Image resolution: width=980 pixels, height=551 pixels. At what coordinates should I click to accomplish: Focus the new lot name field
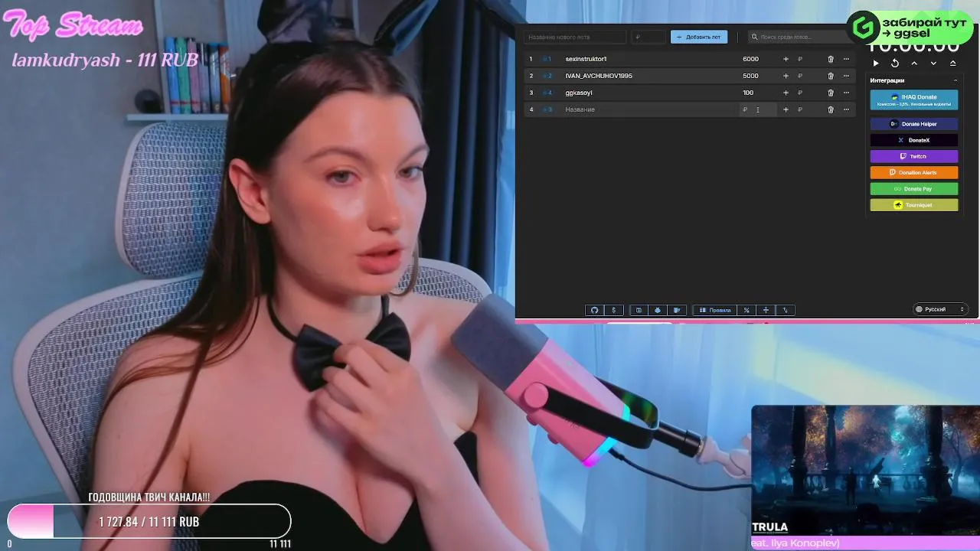(x=575, y=37)
